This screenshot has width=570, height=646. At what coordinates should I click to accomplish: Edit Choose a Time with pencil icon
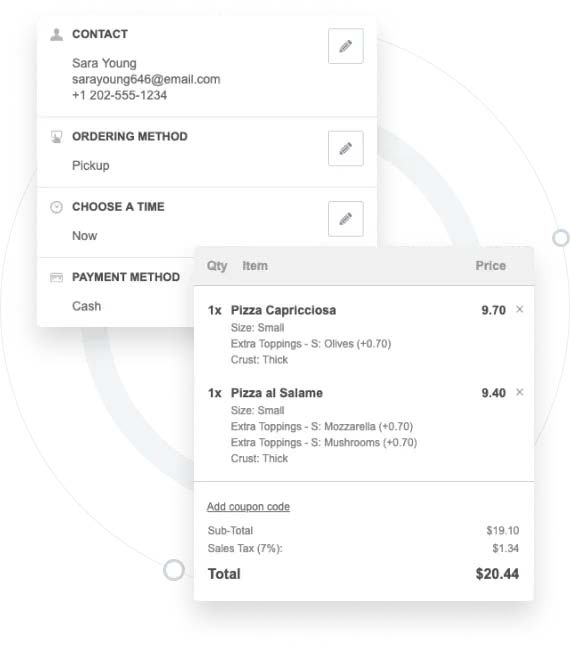pyautogui.click(x=346, y=219)
